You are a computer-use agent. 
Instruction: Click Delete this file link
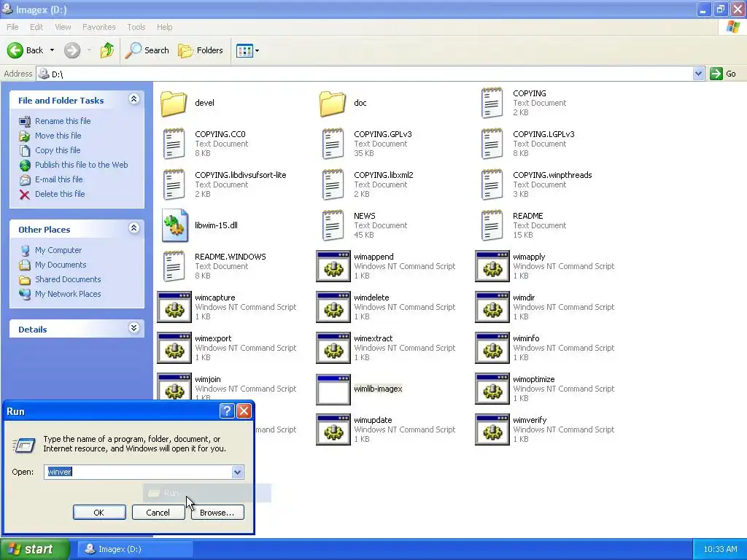[60, 194]
